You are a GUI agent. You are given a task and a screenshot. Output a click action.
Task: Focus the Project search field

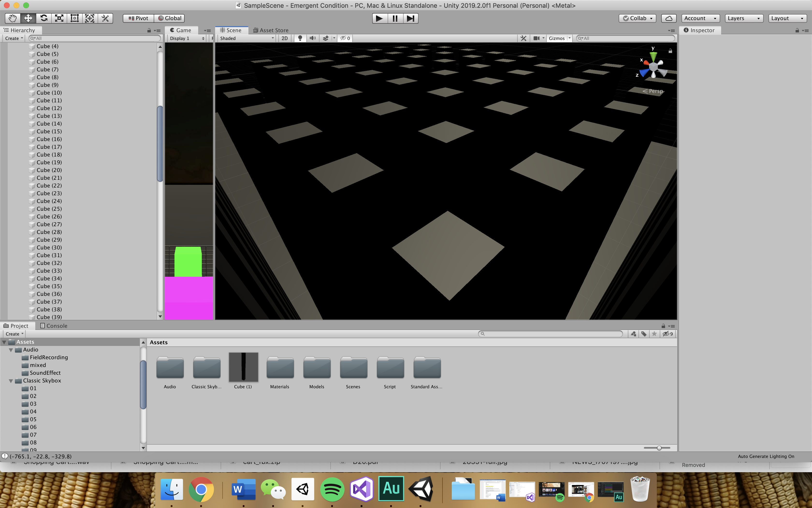click(x=550, y=334)
